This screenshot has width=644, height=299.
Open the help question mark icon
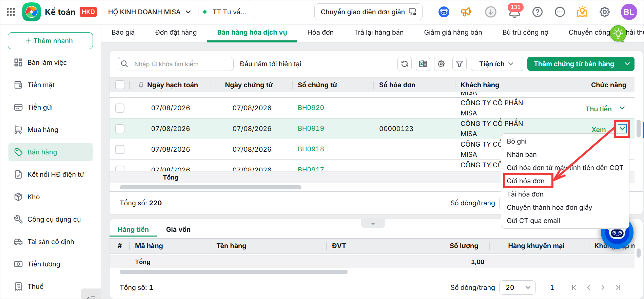[537, 12]
